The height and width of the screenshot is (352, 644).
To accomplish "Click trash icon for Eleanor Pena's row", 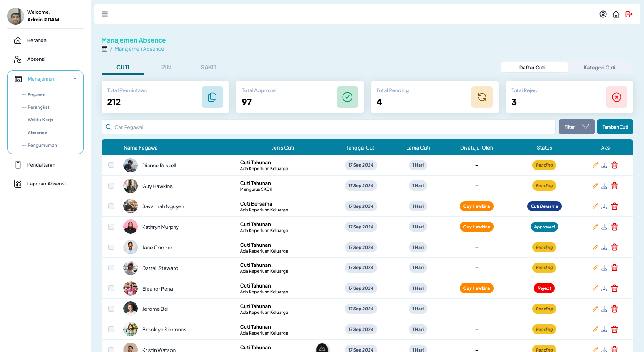I will (x=614, y=288).
